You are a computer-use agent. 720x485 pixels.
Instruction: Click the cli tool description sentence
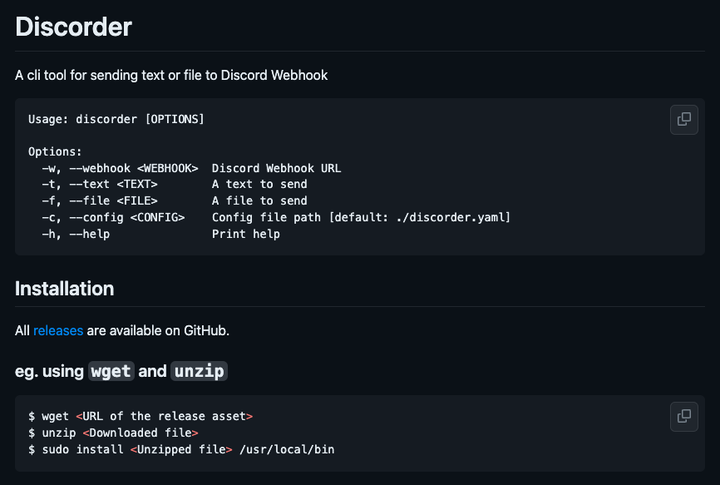tap(171, 75)
